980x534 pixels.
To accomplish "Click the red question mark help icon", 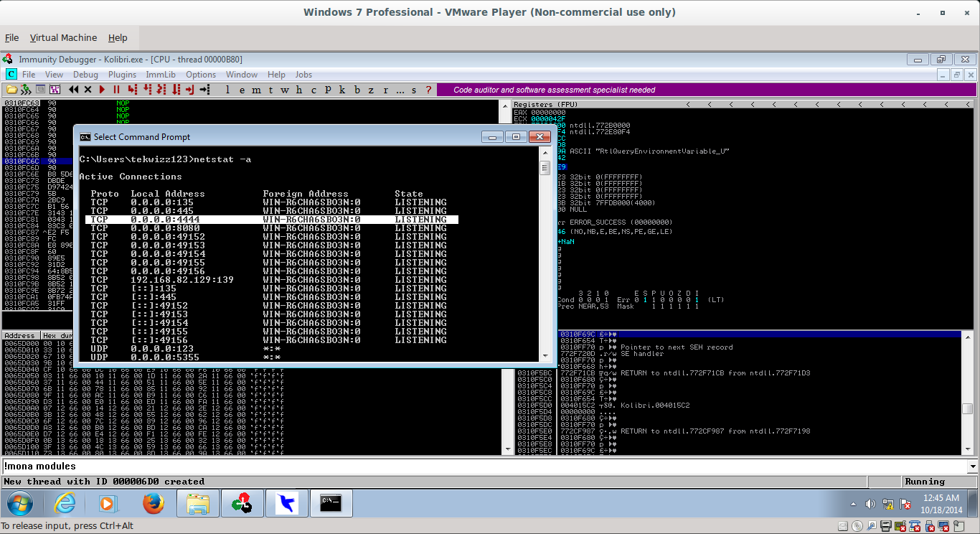I will click(x=429, y=90).
